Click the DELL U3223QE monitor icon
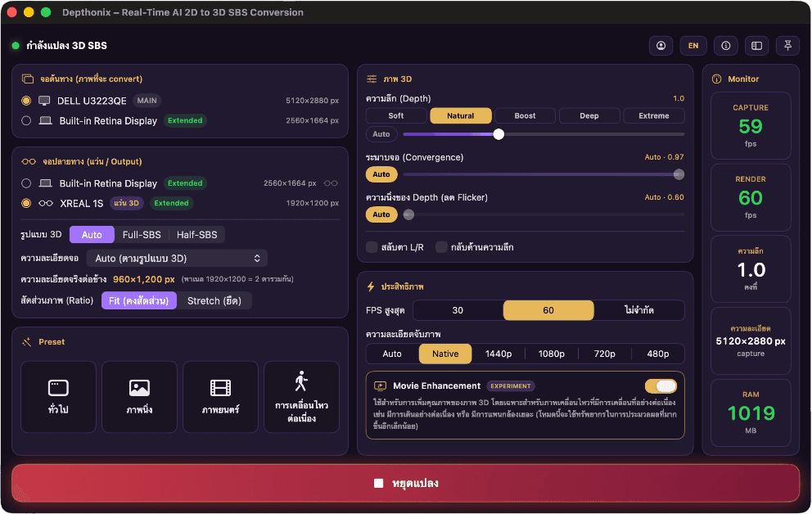812x514 pixels. pyautogui.click(x=44, y=101)
